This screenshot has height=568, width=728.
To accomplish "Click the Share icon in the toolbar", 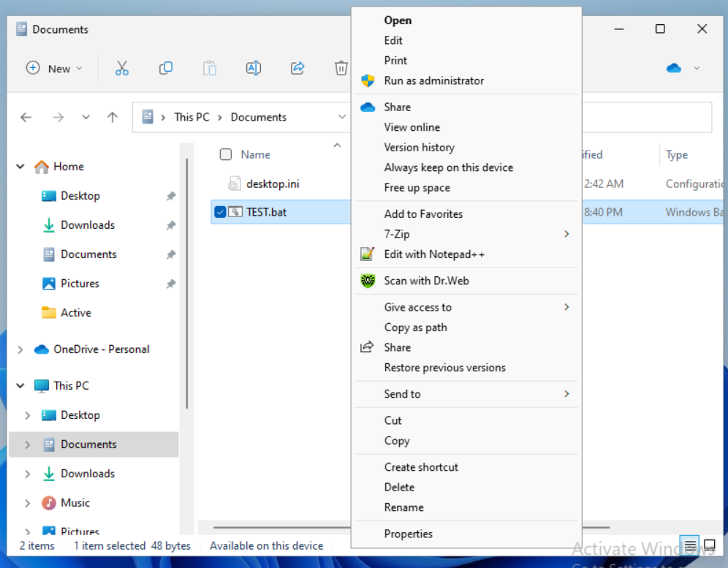I will 297,68.
